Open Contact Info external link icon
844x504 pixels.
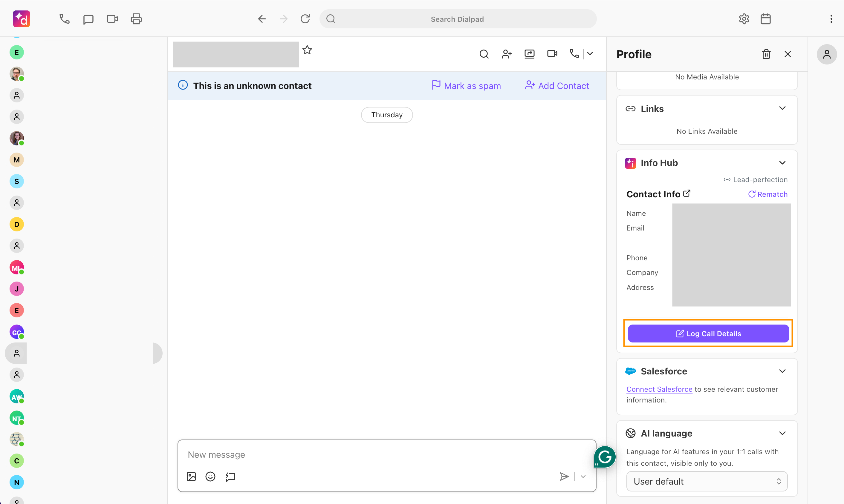[687, 193]
